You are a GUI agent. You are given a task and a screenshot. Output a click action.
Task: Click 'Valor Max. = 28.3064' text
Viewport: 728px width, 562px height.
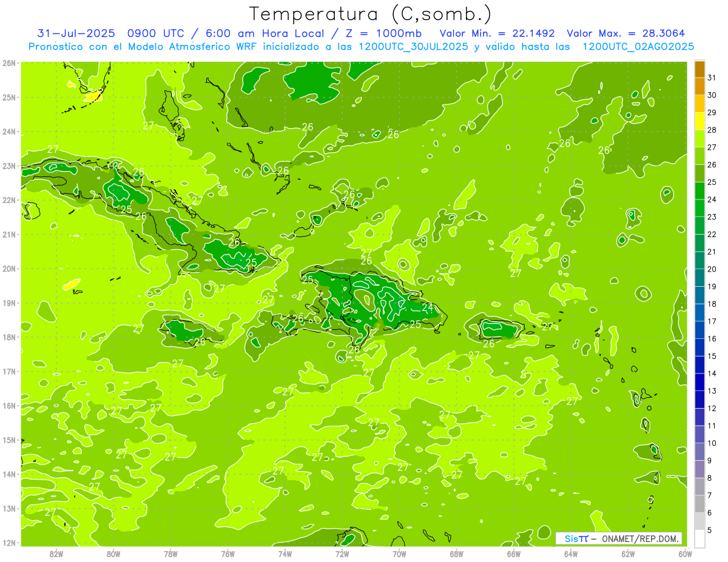[x=626, y=33]
